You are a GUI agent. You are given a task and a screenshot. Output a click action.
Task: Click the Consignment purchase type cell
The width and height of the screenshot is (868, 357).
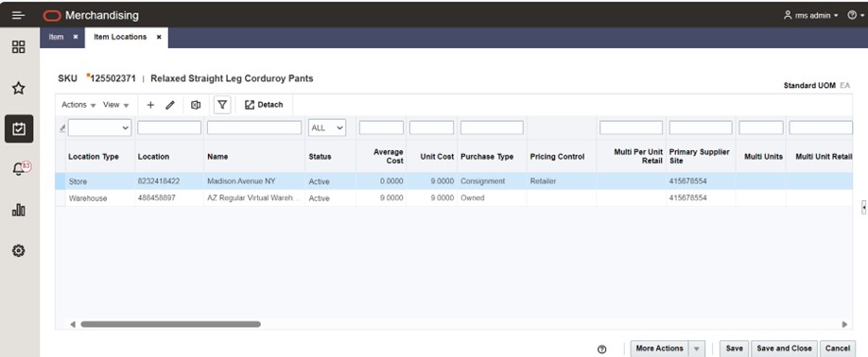coord(484,181)
